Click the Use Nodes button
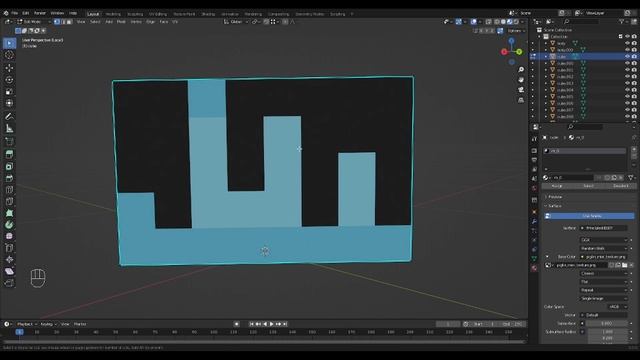Viewport: 640px width, 360px height. coord(590,216)
